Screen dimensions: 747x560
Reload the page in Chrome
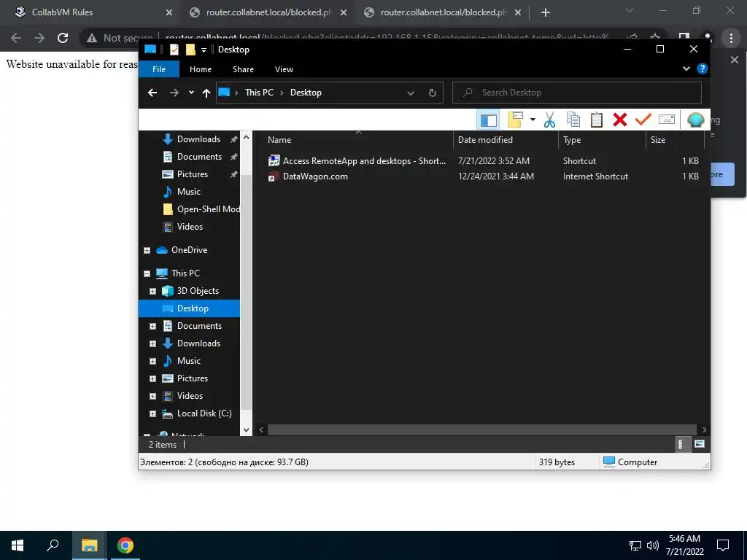click(63, 38)
